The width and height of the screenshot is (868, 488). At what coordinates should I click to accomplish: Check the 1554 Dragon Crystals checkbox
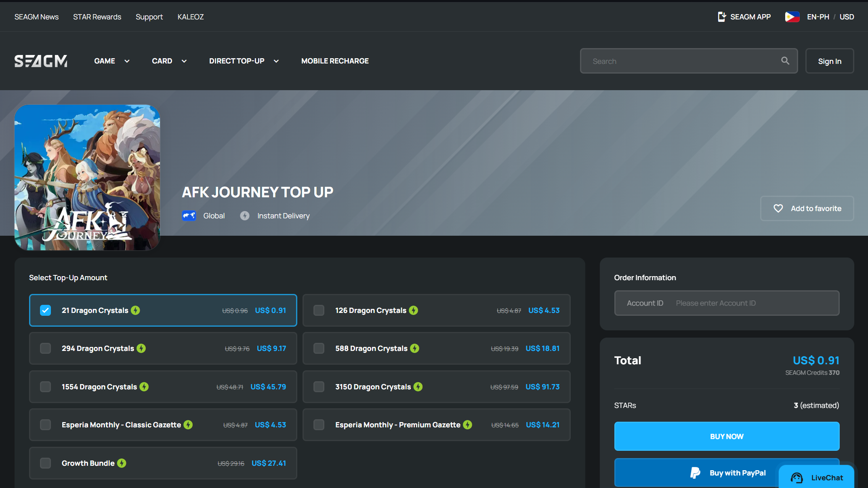(46, 387)
